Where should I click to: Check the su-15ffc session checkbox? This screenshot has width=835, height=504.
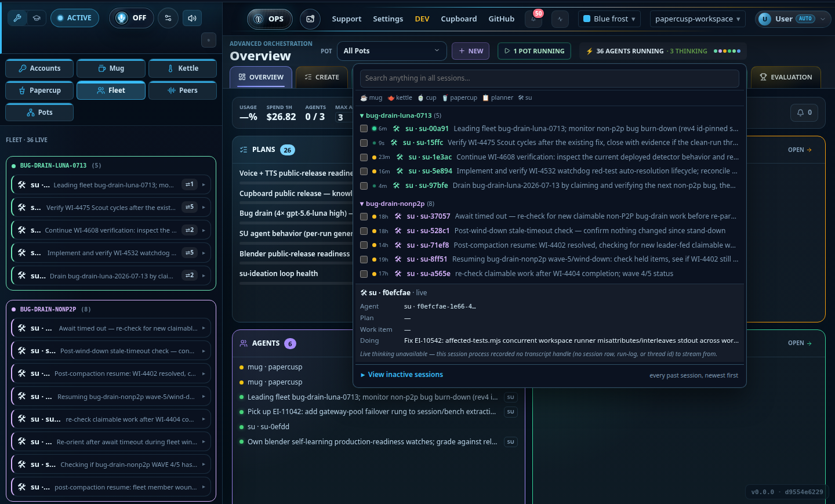click(x=364, y=143)
